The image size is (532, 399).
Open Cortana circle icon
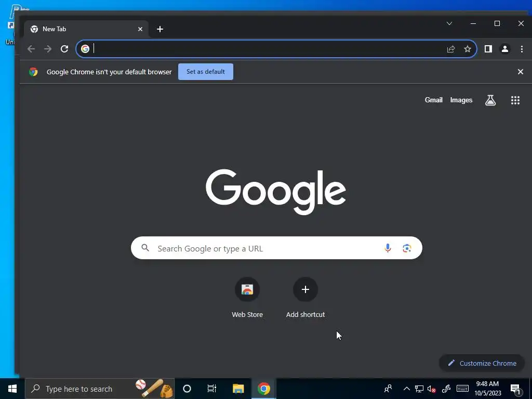[187, 389]
